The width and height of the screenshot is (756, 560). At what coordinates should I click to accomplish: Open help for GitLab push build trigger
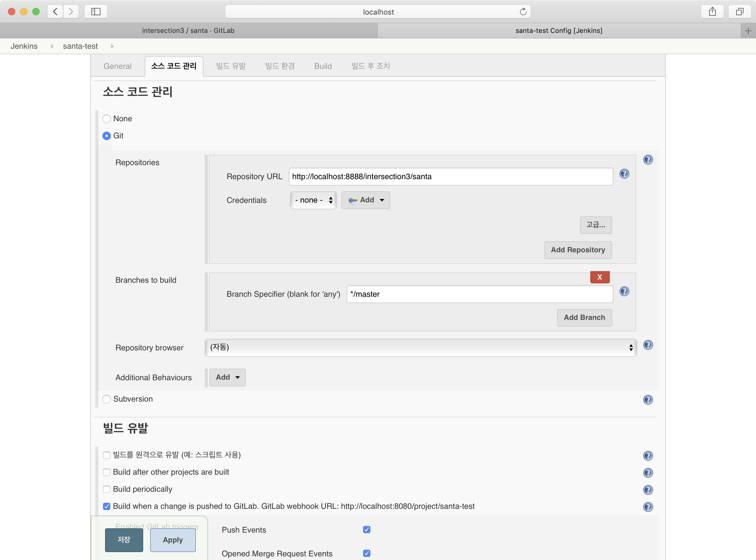pyautogui.click(x=648, y=507)
